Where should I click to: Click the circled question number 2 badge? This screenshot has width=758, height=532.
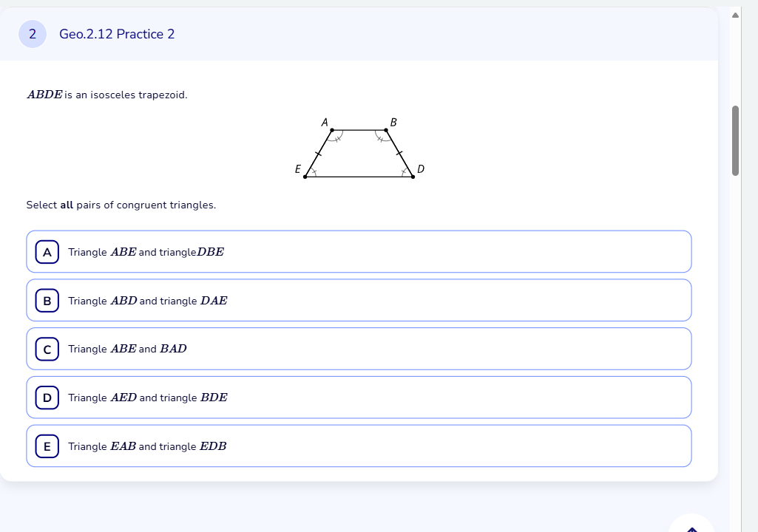pyautogui.click(x=33, y=34)
